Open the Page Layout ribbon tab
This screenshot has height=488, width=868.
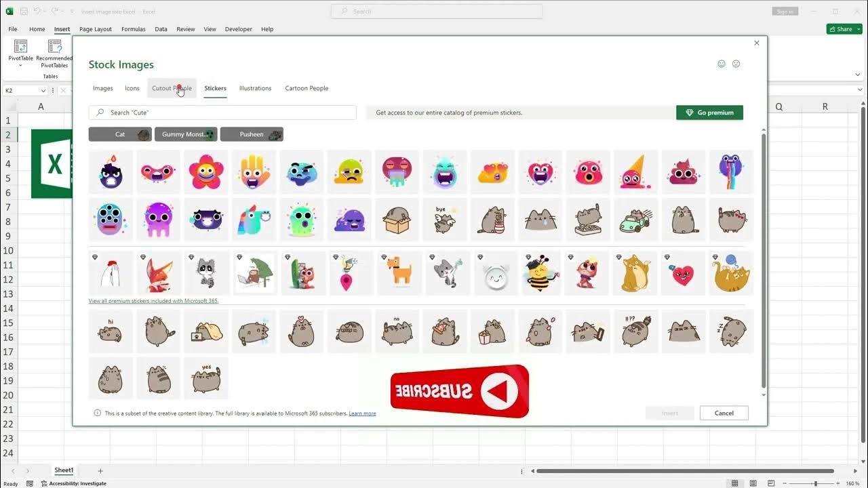(96, 29)
